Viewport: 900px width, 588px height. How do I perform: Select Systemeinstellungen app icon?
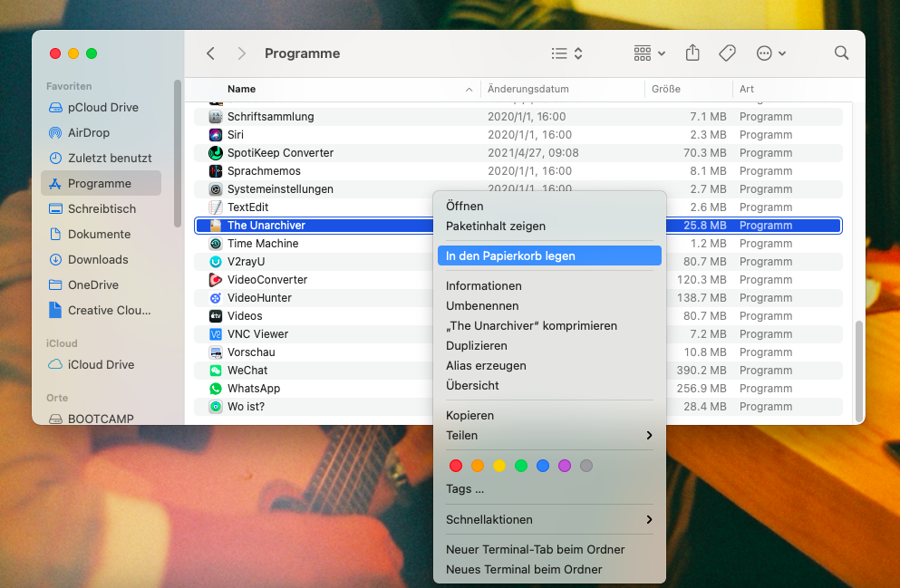(x=215, y=188)
